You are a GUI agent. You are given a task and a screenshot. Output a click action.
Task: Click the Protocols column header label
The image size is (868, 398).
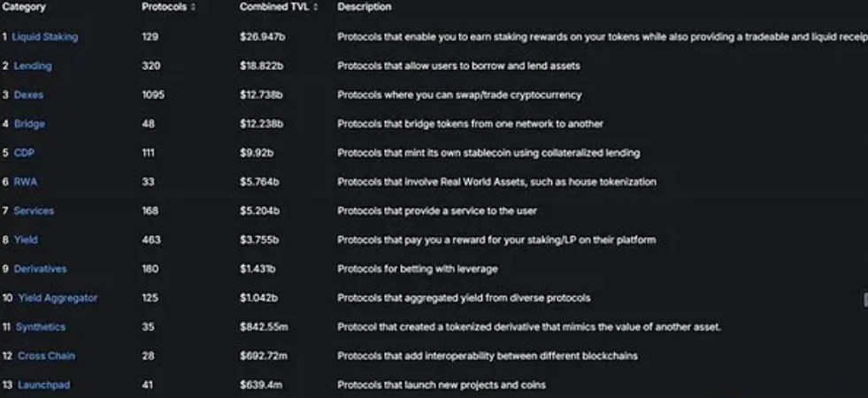(x=164, y=7)
